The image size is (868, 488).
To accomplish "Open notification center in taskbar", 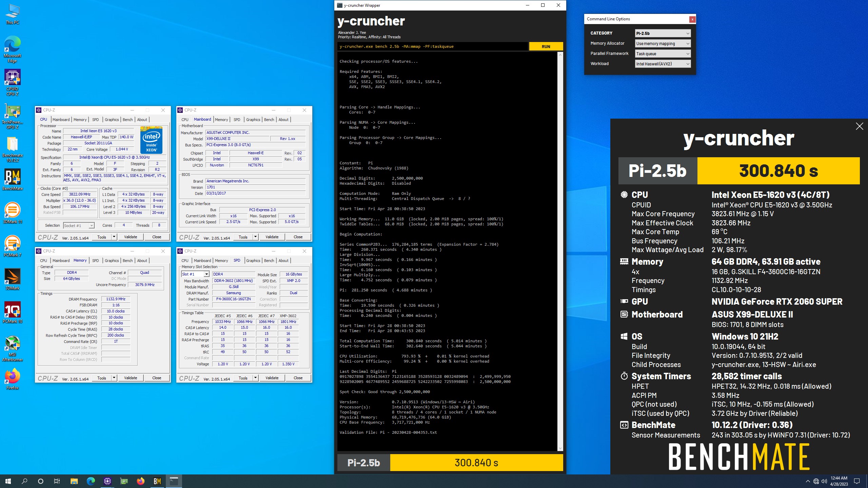I will pyautogui.click(x=856, y=481).
